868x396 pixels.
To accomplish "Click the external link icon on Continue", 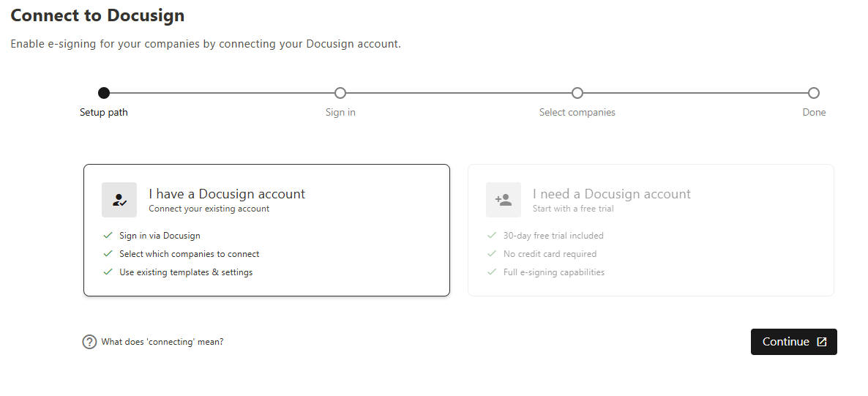I will click(x=822, y=342).
